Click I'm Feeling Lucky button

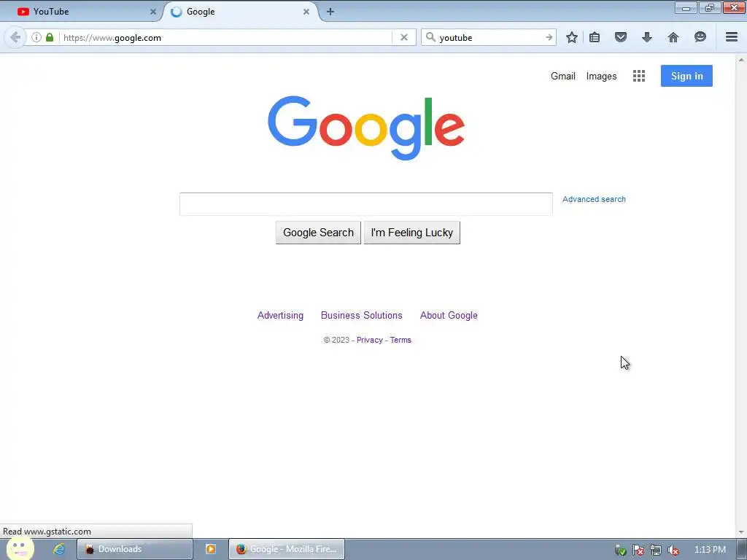coord(411,233)
